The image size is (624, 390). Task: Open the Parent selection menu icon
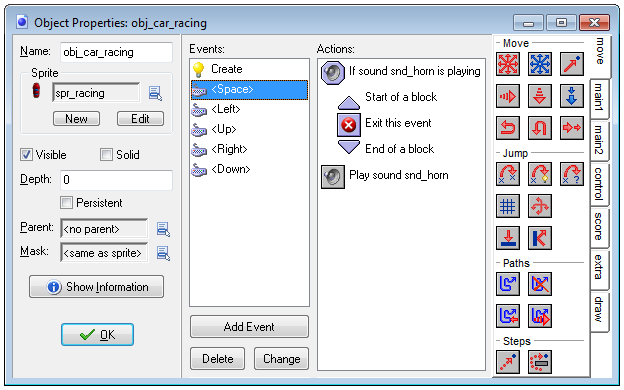pos(163,229)
